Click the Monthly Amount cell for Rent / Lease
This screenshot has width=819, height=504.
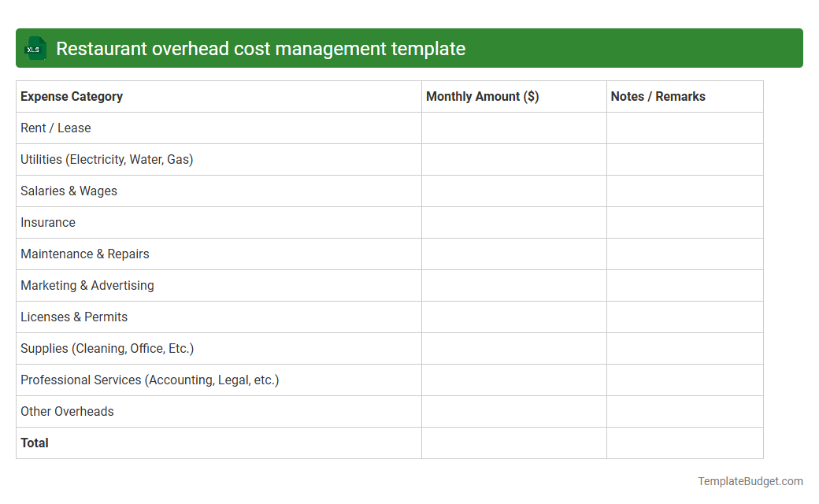(x=513, y=128)
